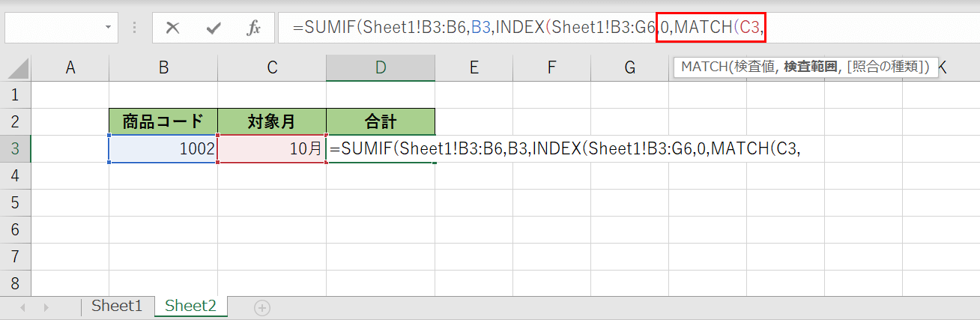Select row 3 header
Screen dimensions: 980x320
(15, 148)
